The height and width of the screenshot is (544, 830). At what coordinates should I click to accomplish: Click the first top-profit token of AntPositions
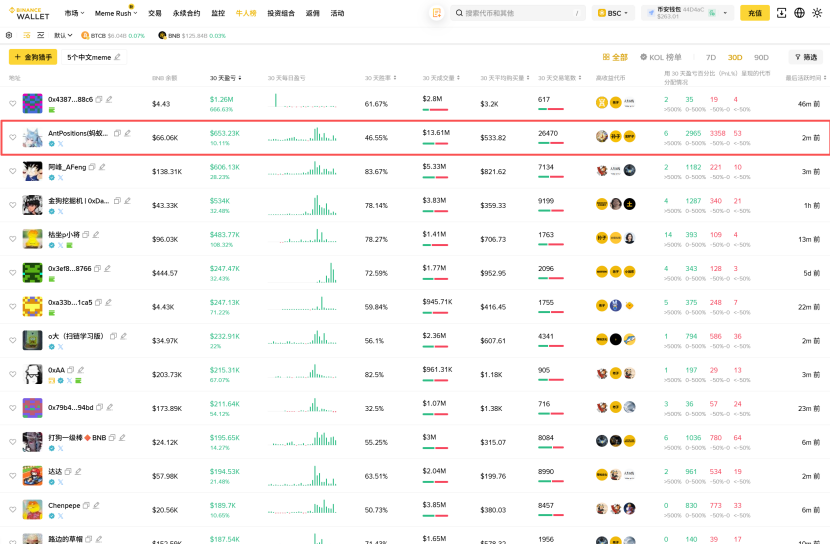(602, 137)
